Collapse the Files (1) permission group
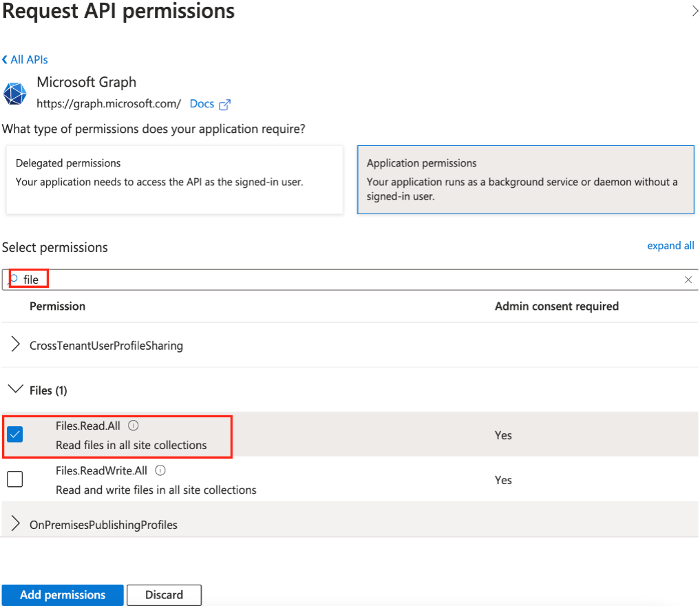Viewport: 700px width, 606px height. (16, 389)
